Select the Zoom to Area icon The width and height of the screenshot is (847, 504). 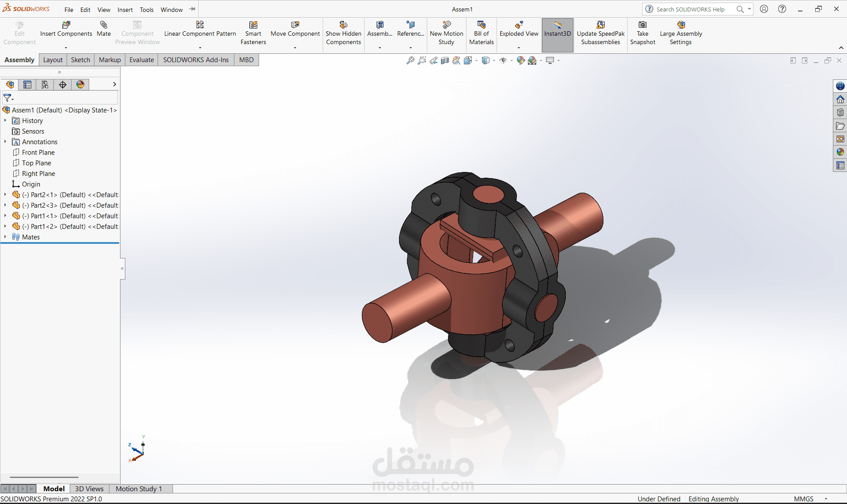tap(422, 60)
